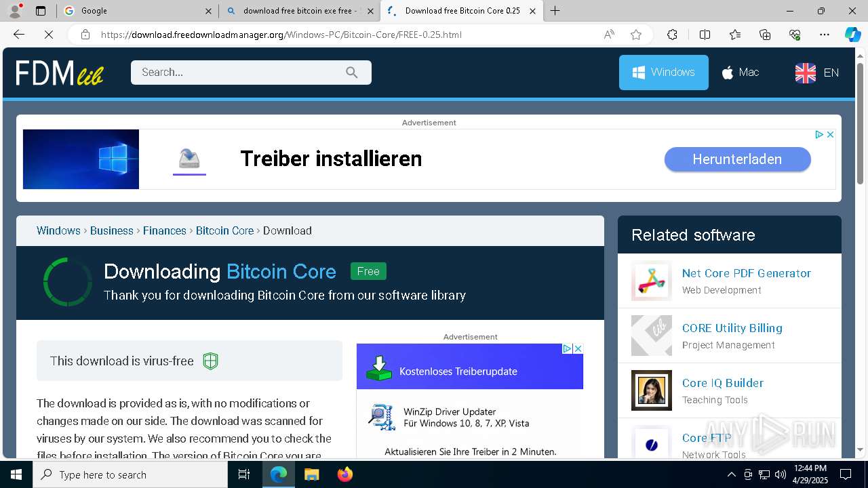Open Settings and more menu
This screenshot has height=488, width=868.
tap(825, 35)
